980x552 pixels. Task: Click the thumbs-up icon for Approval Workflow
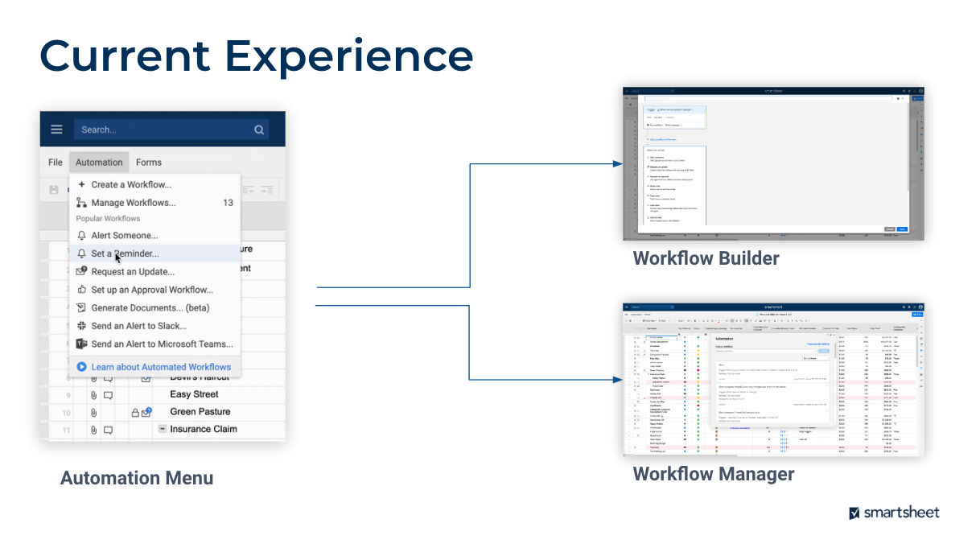point(81,290)
